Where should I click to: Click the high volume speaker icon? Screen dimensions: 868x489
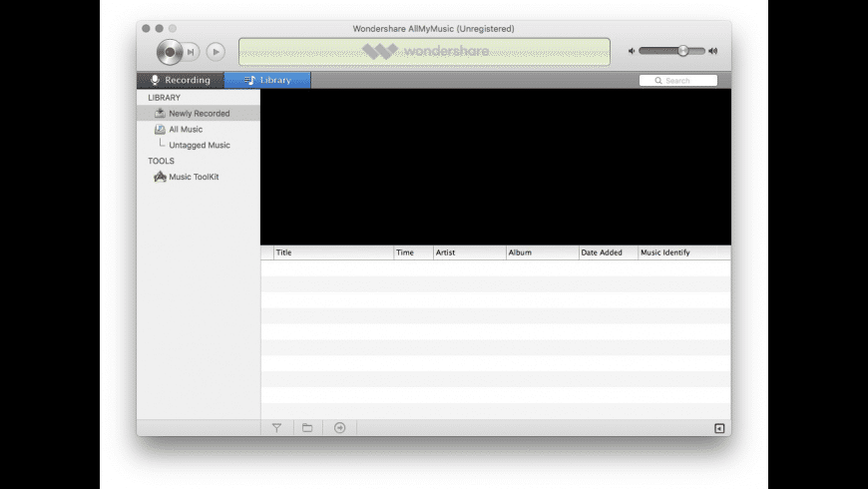[x=713, y=51]
